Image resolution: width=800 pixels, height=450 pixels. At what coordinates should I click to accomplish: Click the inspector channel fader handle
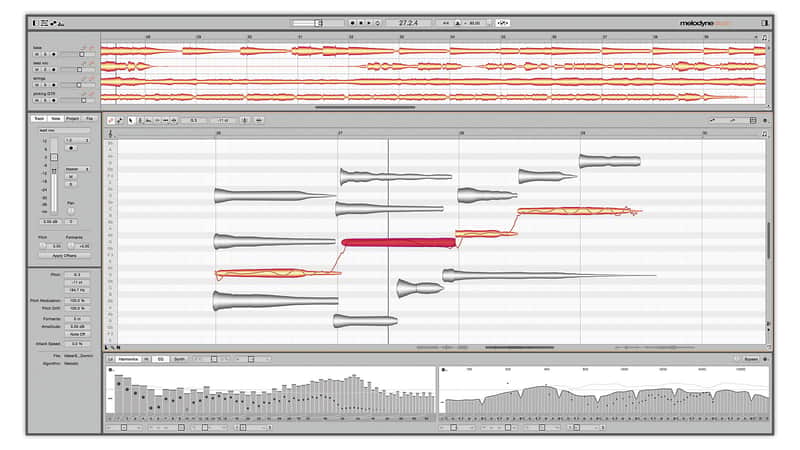click(54, 157)
